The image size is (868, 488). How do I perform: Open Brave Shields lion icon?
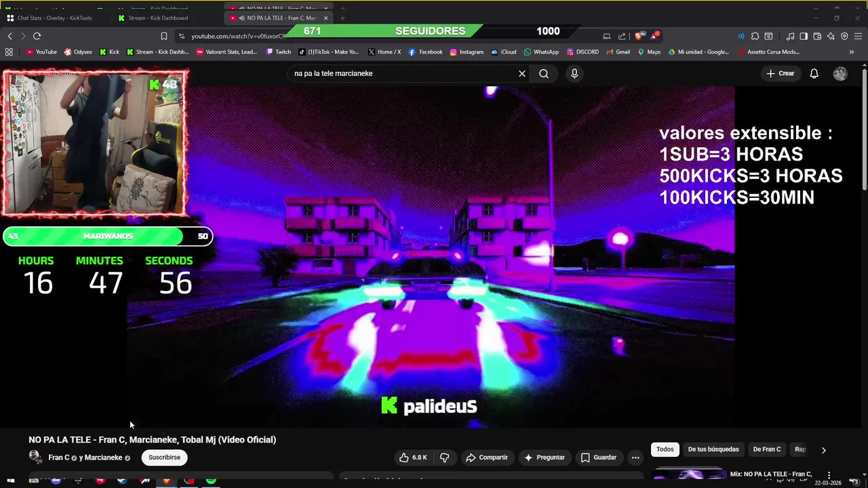click(639, 36)
